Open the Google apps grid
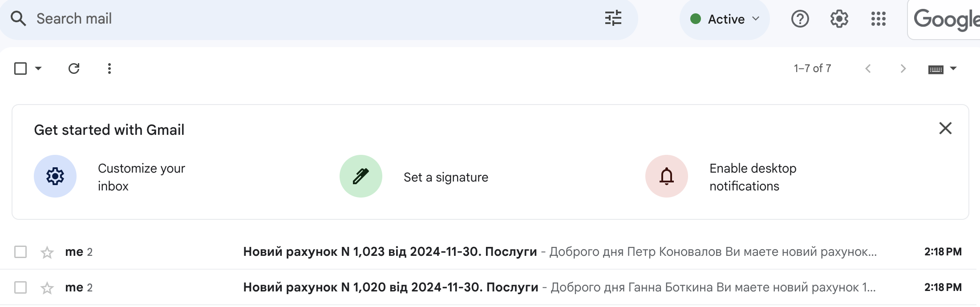 pos(878,19)
